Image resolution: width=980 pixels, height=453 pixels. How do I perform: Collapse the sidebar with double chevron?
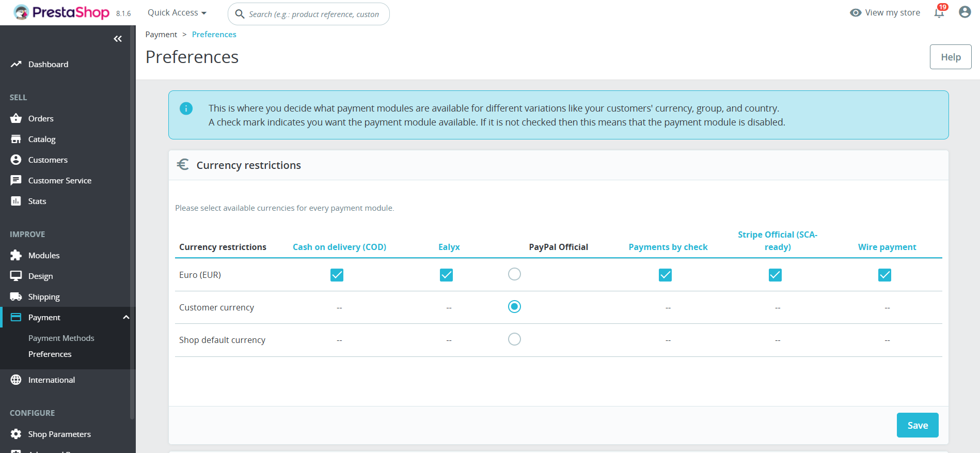[x=118, y=39]
